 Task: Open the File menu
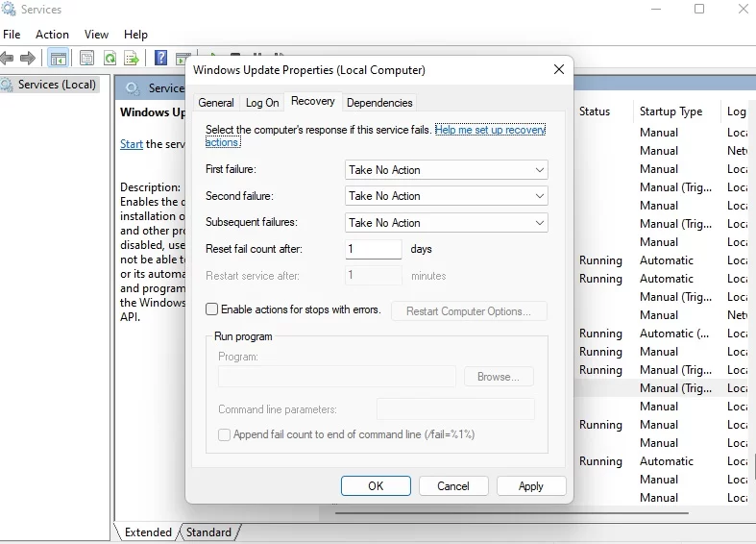click(x=12, y=35)
